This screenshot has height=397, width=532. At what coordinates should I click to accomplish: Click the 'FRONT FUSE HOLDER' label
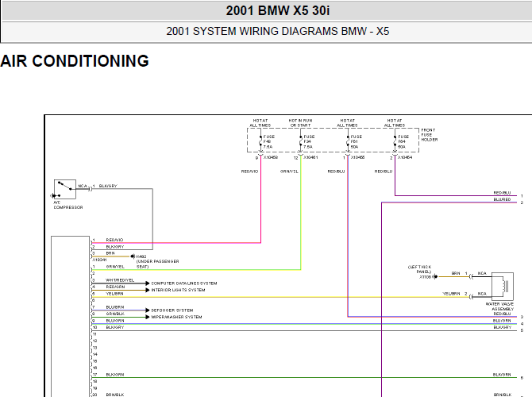[x=430, y=135]
